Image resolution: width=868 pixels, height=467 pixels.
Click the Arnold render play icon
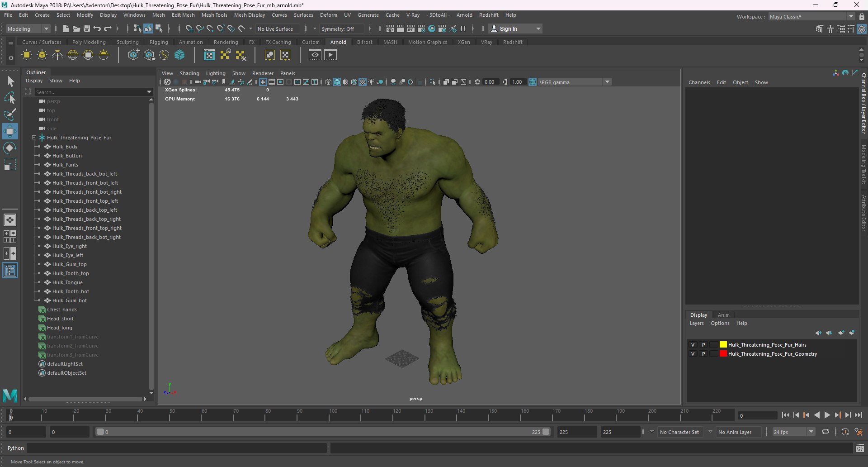coord(330,55)
